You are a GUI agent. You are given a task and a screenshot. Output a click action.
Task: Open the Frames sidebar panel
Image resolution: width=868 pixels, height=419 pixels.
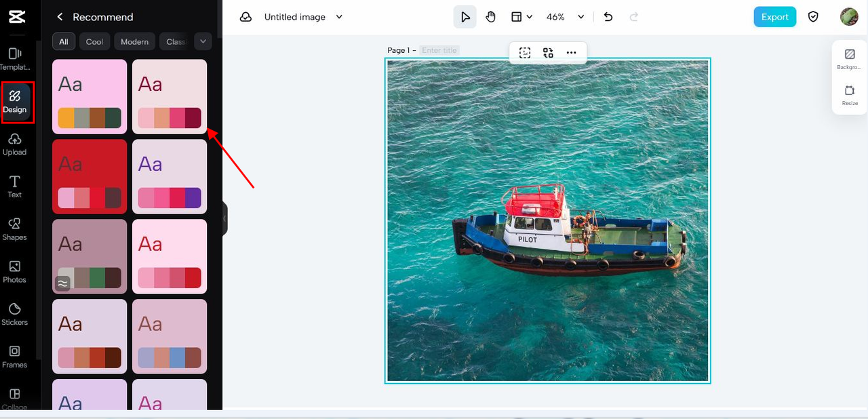pyautogui.click(x=15, y=357)
